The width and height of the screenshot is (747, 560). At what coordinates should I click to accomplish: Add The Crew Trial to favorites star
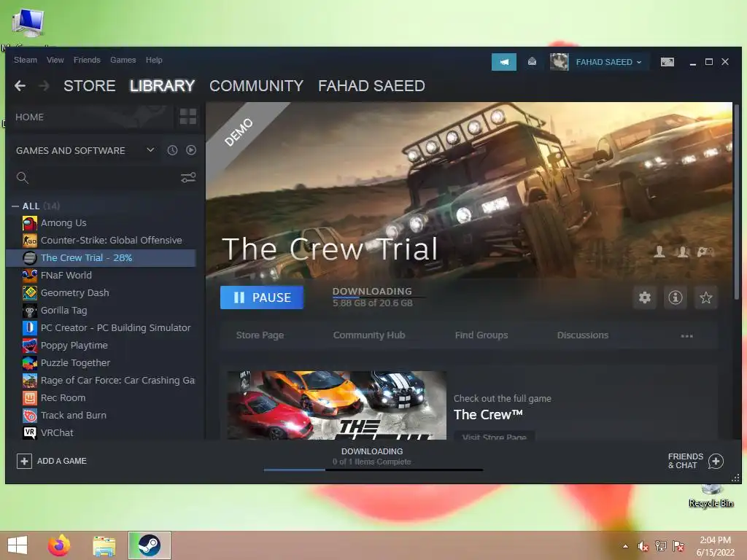705,297
